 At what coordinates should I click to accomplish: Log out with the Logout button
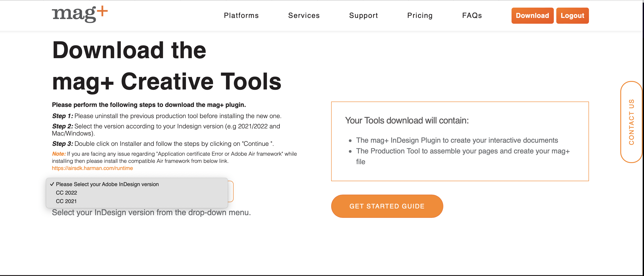click(572, 15)
